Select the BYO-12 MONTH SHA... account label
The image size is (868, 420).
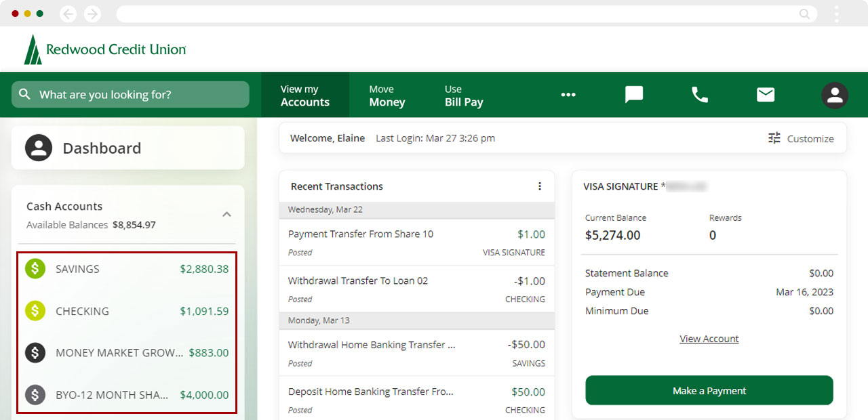112,395
